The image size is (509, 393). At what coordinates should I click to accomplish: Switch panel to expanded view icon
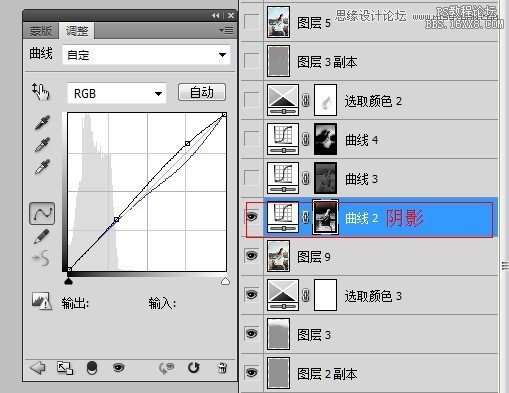coord(65,368)
